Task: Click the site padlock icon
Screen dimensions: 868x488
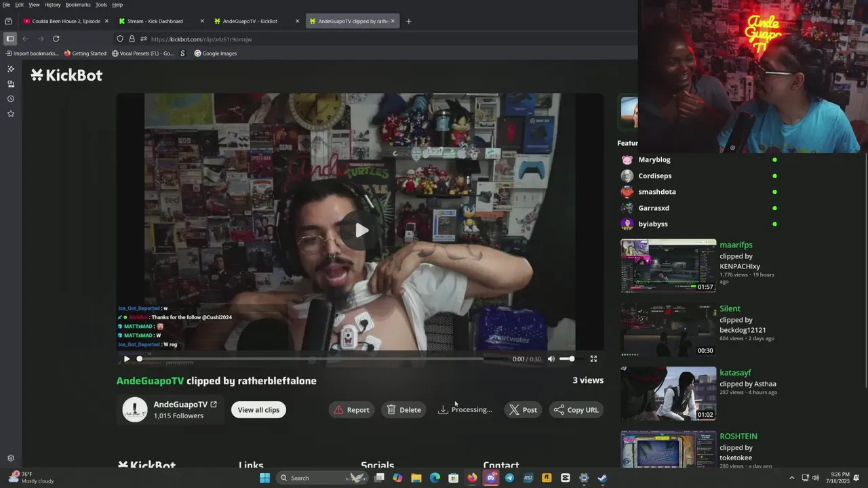Action: [x=132, y=39]
